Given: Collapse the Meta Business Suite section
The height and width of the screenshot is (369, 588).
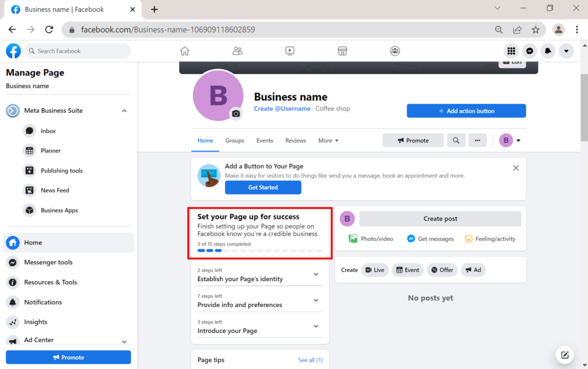Looking at the screenshot, I should 124,111.
